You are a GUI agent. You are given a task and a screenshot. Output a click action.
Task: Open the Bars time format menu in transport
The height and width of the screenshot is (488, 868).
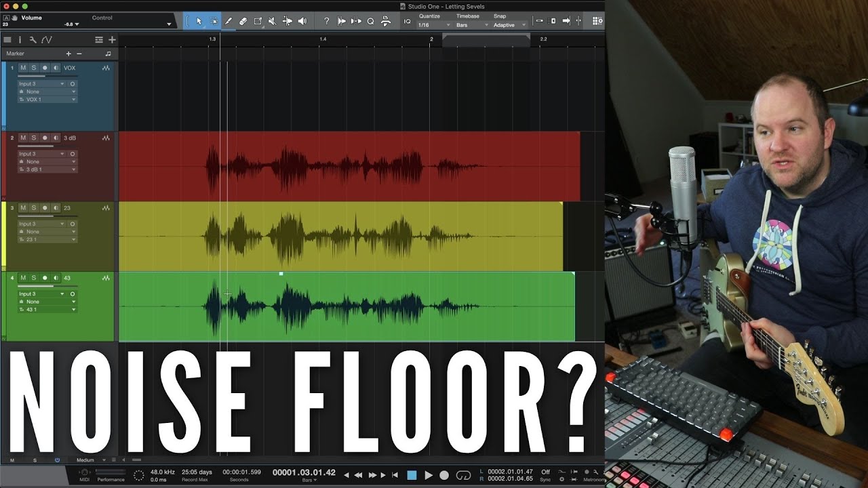(x=310, y=480)
